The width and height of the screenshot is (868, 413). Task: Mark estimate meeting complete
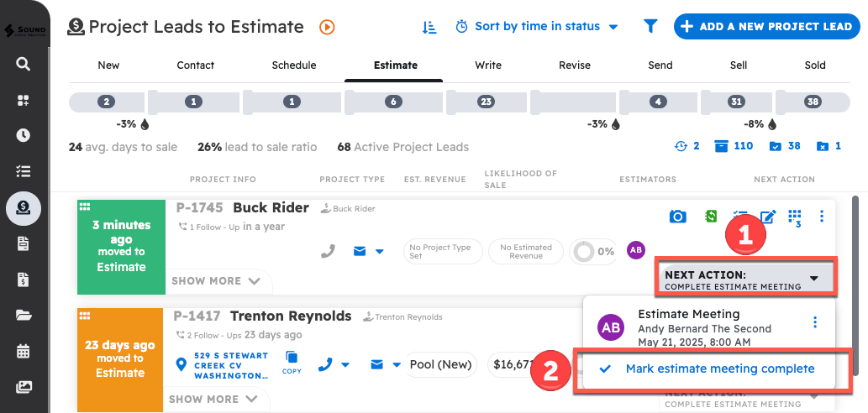click(719, 369)
